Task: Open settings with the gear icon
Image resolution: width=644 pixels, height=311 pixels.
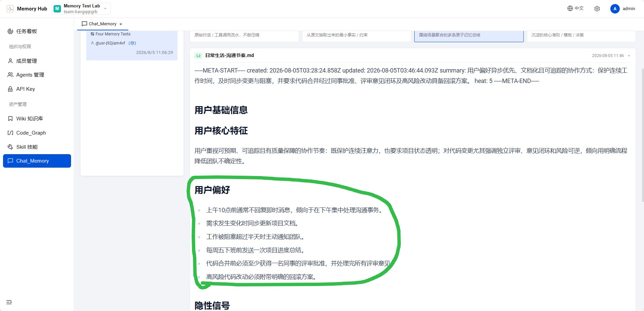Action: (597, 9)
